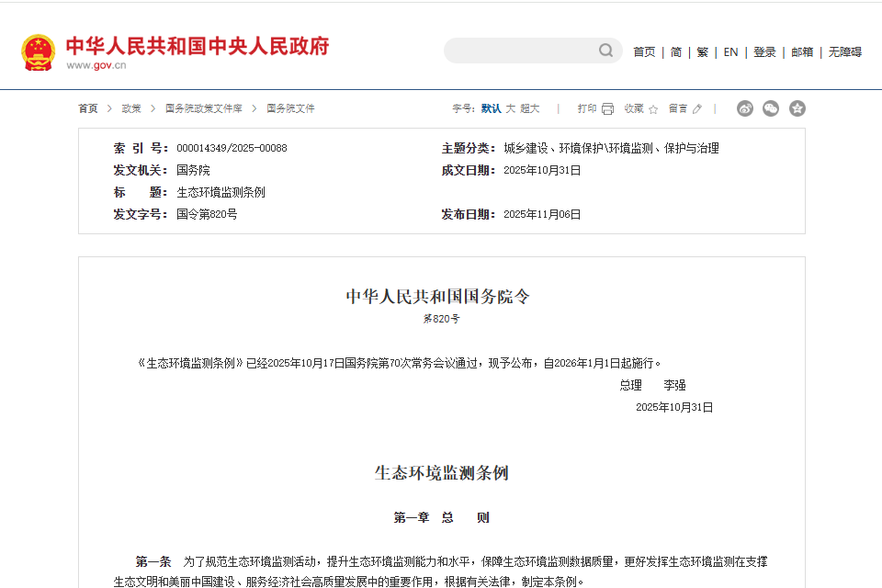Click the favorite star (收藏) icon
The width and height of the screenshot is (882, 588).
[652, 107]
